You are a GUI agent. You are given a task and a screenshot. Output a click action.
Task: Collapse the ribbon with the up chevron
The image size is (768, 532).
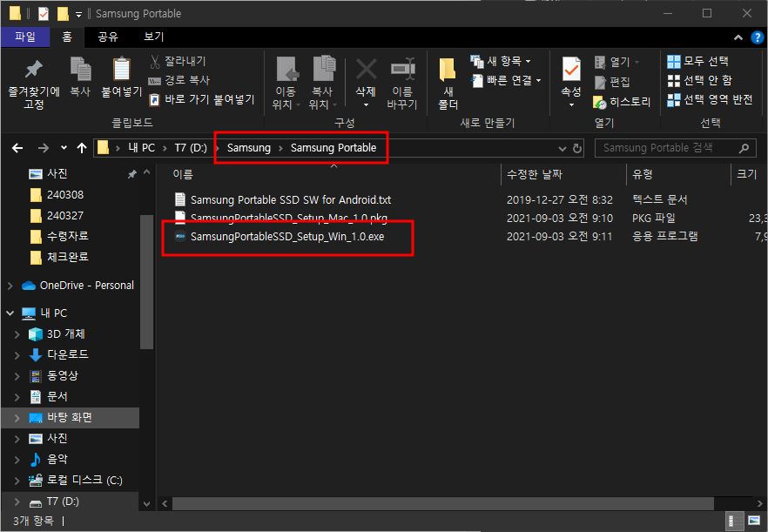pos(738,37)
